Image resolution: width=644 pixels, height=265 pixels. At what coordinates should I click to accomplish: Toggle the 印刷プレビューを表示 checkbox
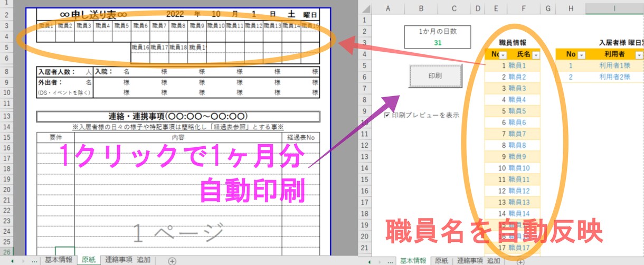pos(387,115)
